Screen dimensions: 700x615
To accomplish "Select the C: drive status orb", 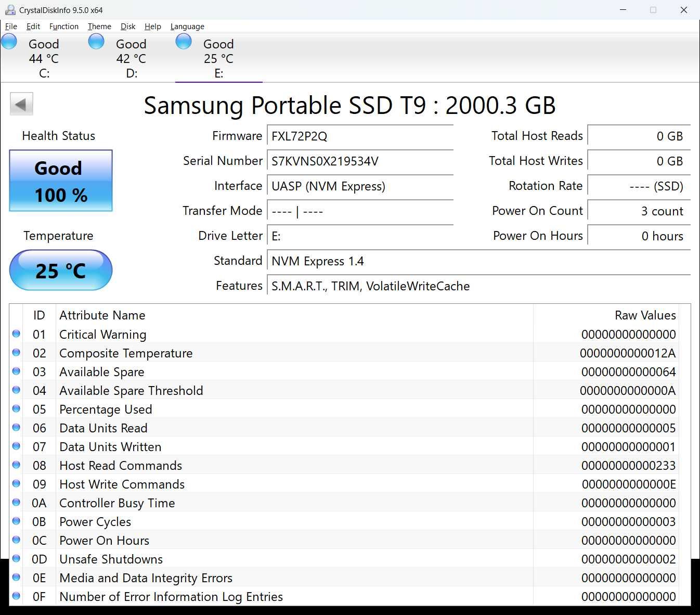I will [x=9, y=42].
